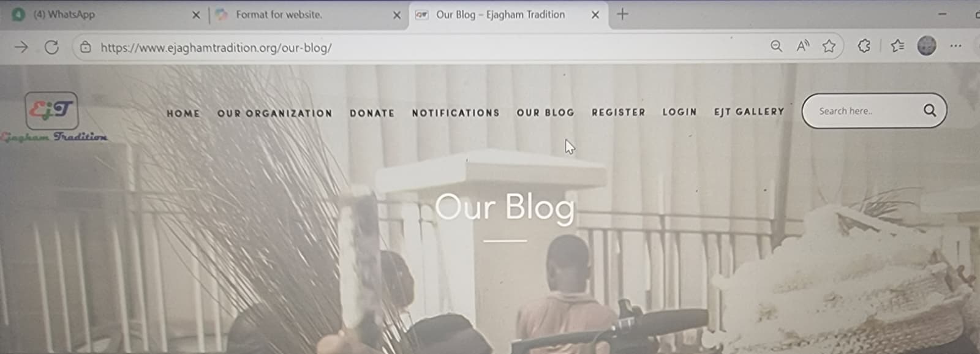
Task: Reload the page with refresh icon
Action: (51, 47)
